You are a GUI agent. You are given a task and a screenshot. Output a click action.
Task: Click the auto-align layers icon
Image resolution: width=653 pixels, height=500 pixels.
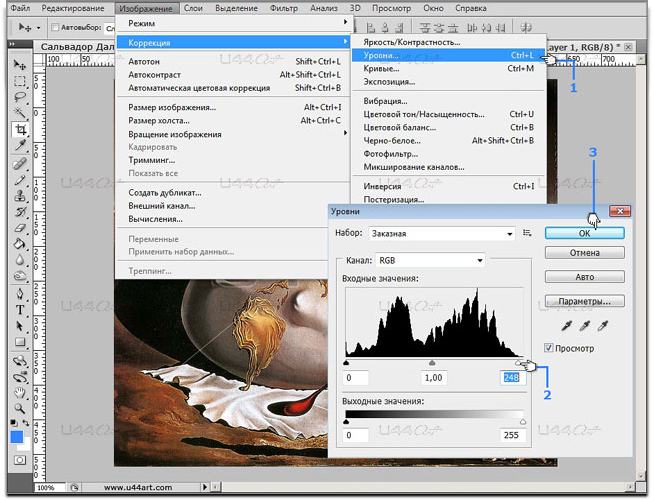click(x=526, y=28)
